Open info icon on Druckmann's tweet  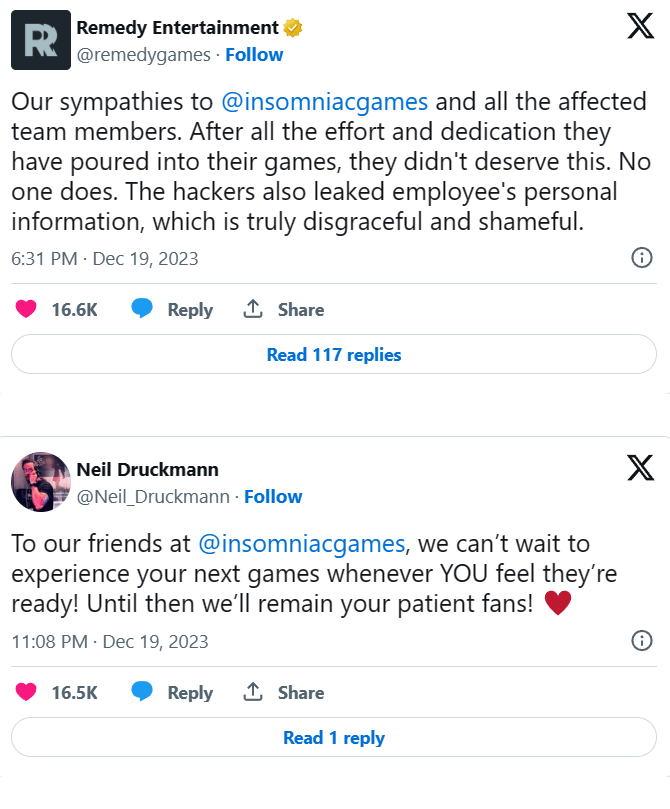pyautogui.click(x=642, y=640)
